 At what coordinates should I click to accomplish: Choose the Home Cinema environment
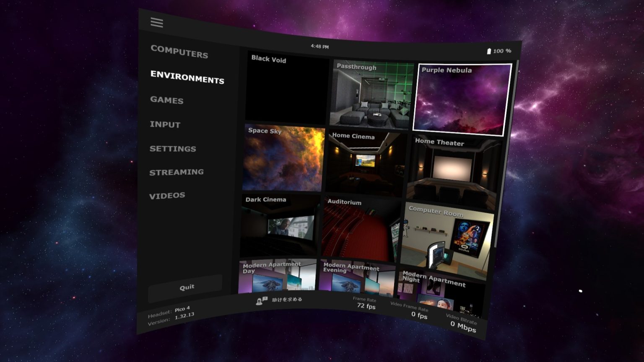click(x=366, y=164)
